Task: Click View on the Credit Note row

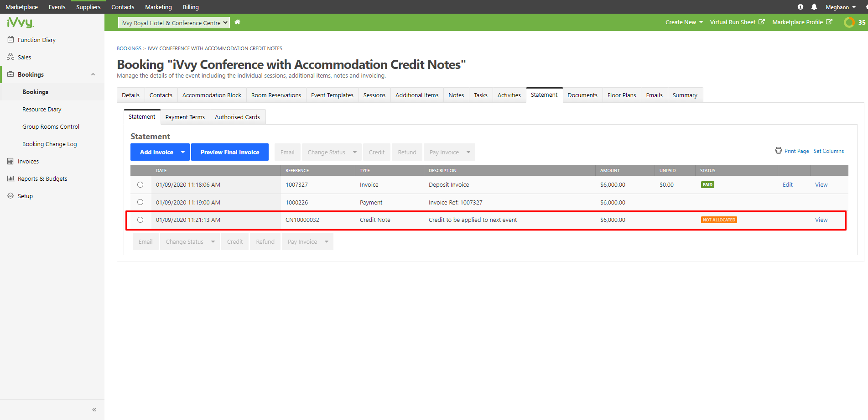Action: [x=821, y=220]
